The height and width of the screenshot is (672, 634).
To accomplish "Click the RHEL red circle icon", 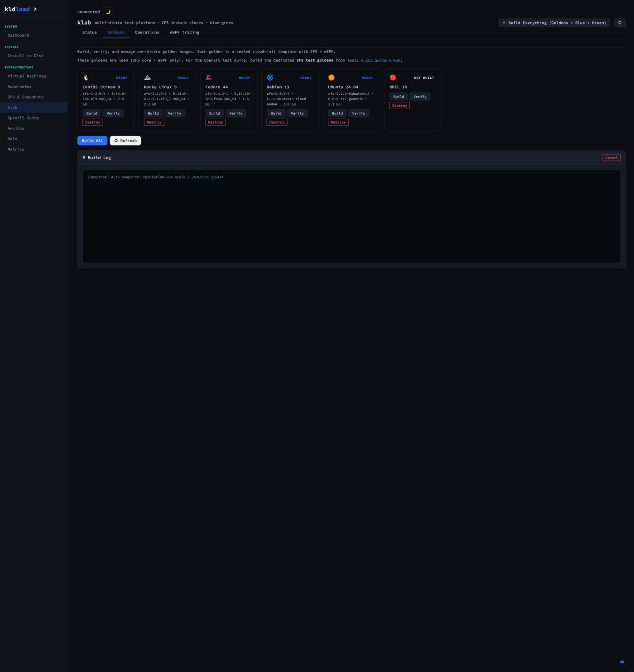I will pos(393,77).
